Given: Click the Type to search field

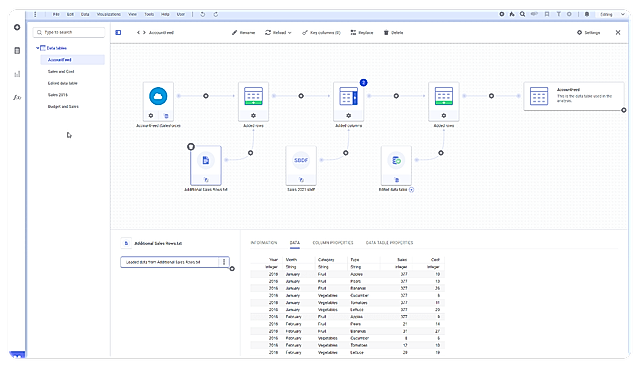Looking at the screenshot, I should 69,32.
